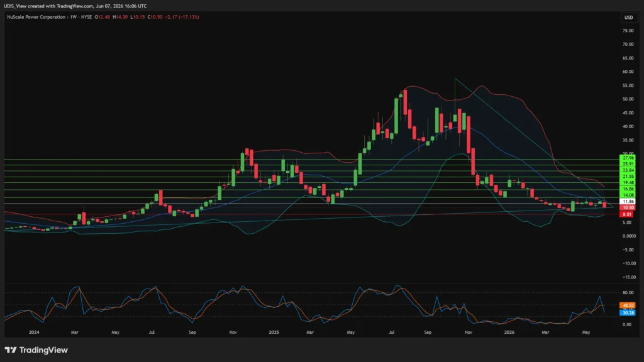Viewport: 644px width, 362px height.
Task: Click the 14.08 price level label
Action: pyautogui.click(x=628, y=195)
